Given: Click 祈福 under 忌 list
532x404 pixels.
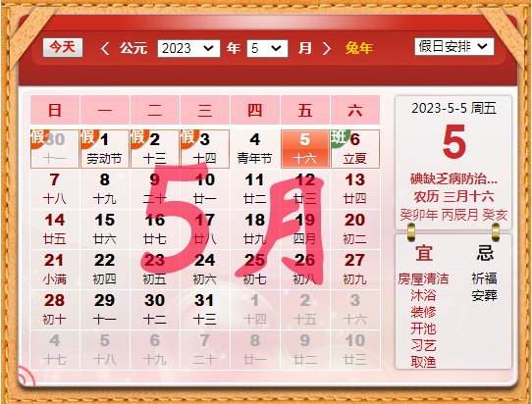Looking at the screenshot, I should [x=484, y=278].
